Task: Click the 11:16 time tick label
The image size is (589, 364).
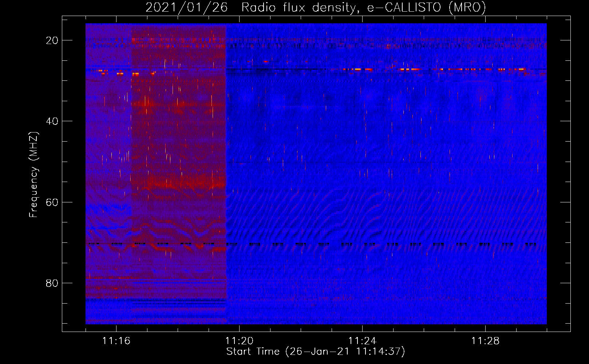Action: 116,341
